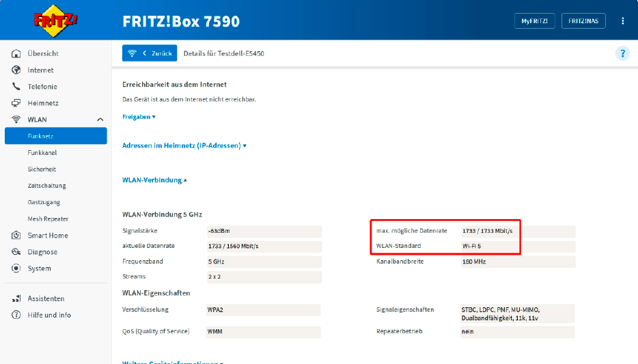The image size is (638, 364).
Task: Click the Kanalbandbreite value 160 MHz
Action: click(x=518, y=262)
